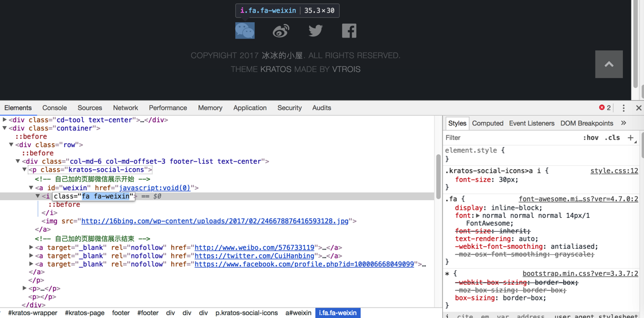Collapse the p kratos-social-icons node
Screen dimensions: 644x318
click(24, 169)
